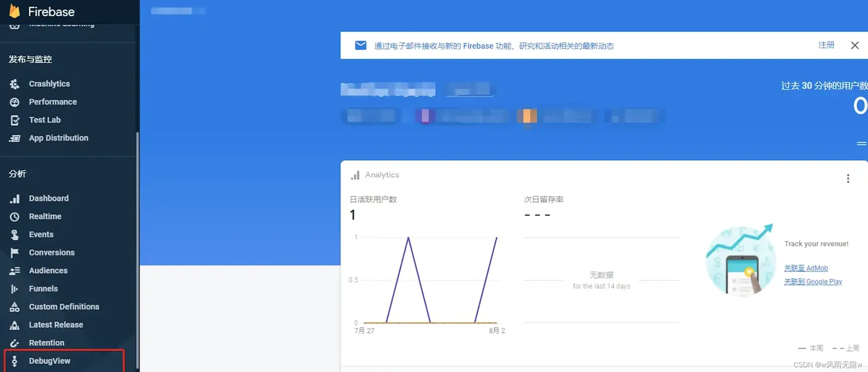Click the DebugView bug icon
Image resolution: width=868 pixels, height=372 pixels.
[x=15, y=361]
